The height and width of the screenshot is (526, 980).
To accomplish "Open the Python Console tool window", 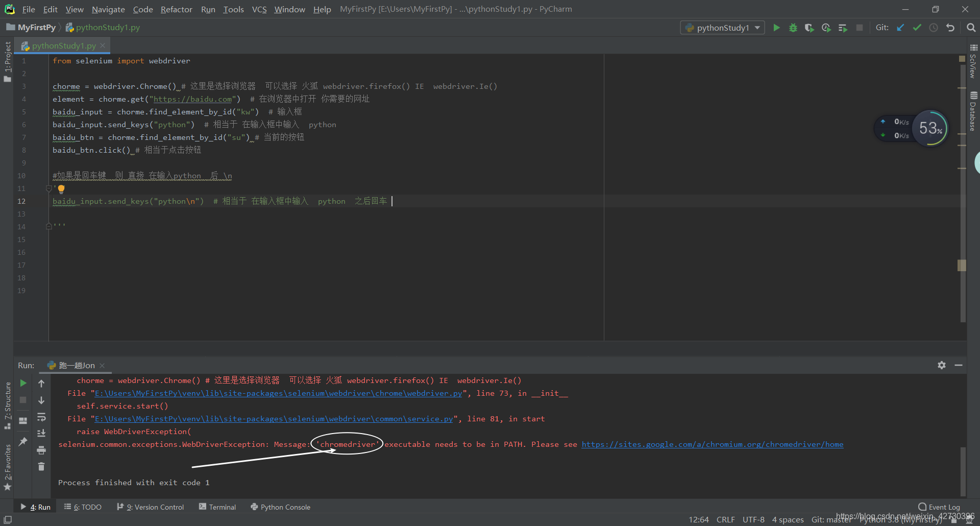I will (x=280, y=507).
